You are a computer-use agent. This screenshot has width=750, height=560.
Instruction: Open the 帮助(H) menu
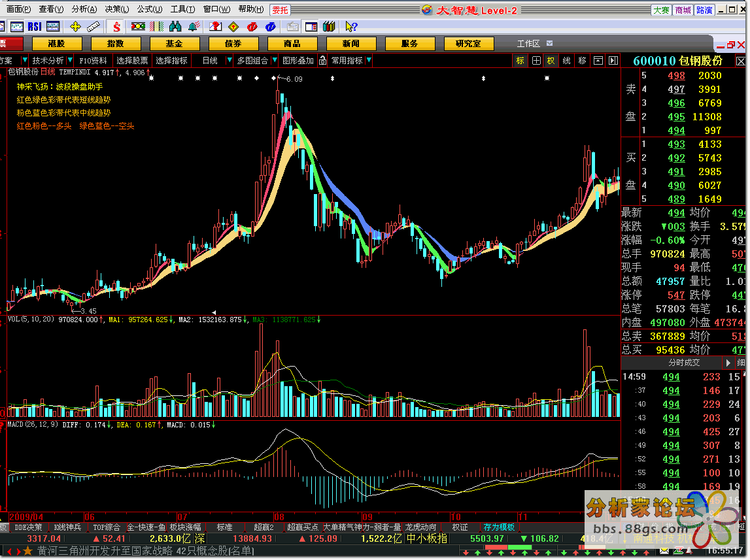250,9
